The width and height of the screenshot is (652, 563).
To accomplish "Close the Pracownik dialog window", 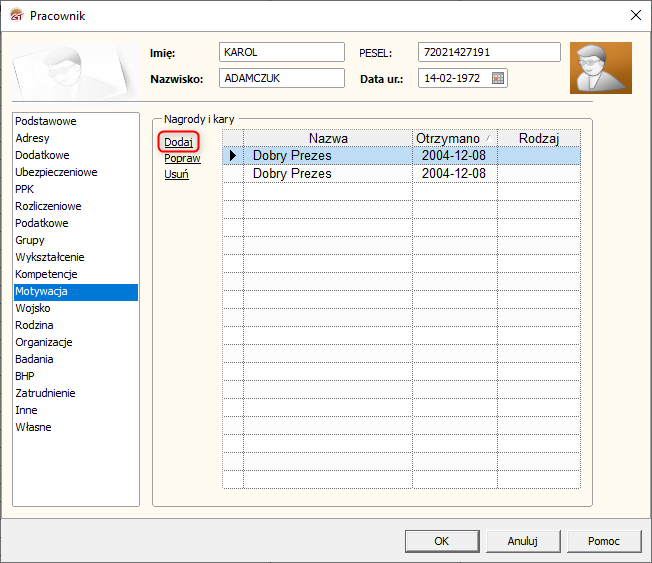I will coord(636,15).
